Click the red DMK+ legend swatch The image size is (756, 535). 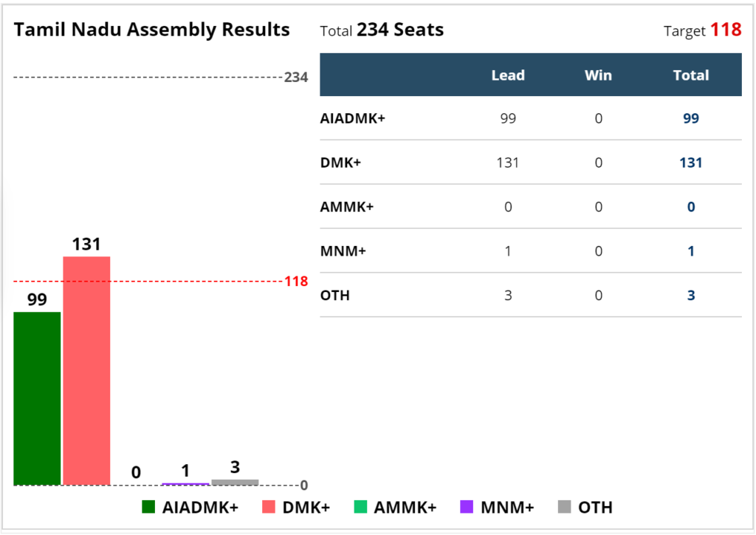point(269,507)
